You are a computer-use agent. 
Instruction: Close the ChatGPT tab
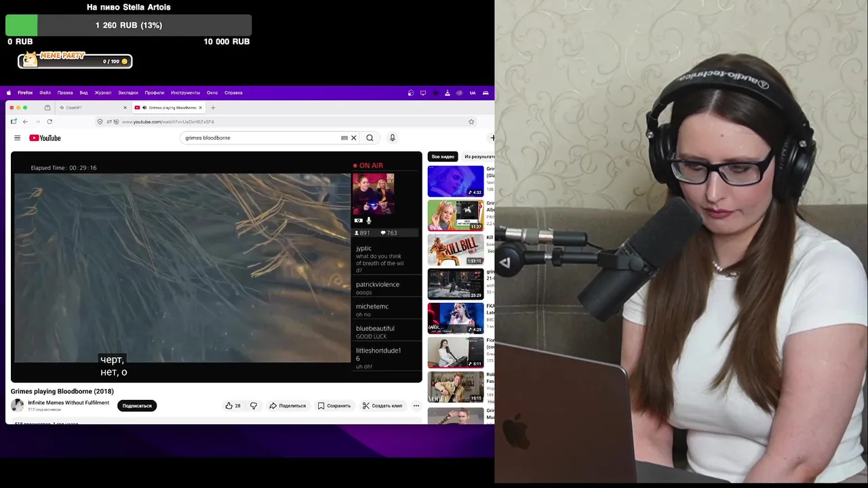coord(125,108)
